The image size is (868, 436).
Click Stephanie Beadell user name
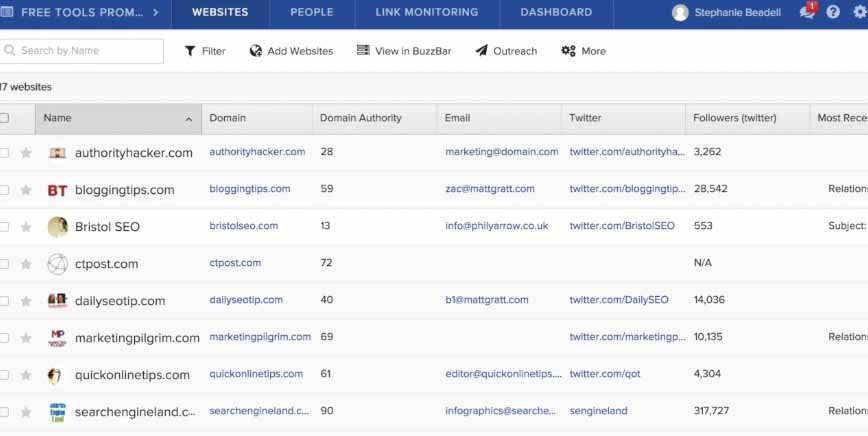[x=737, y=12]
